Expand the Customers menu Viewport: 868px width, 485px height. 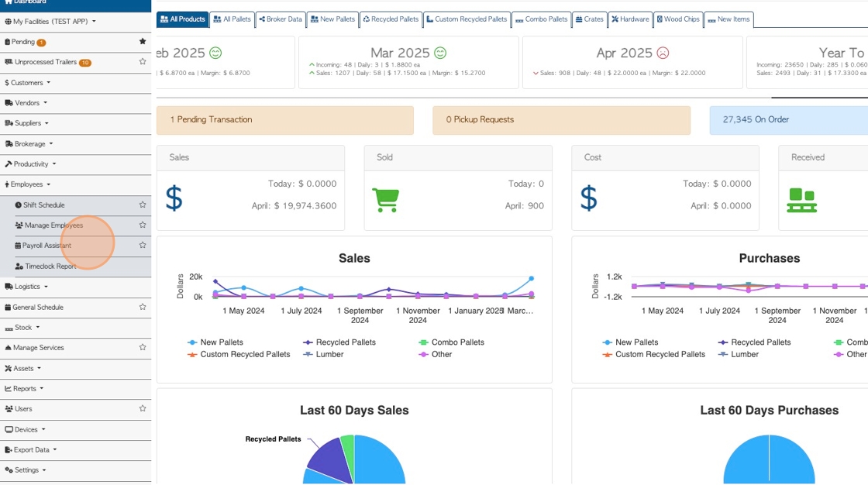click(76, 82)
